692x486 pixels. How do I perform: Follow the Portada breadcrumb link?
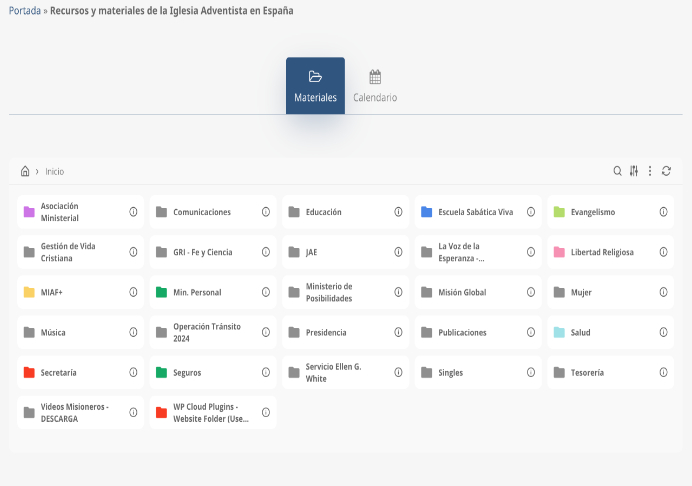tap(24, 10)
